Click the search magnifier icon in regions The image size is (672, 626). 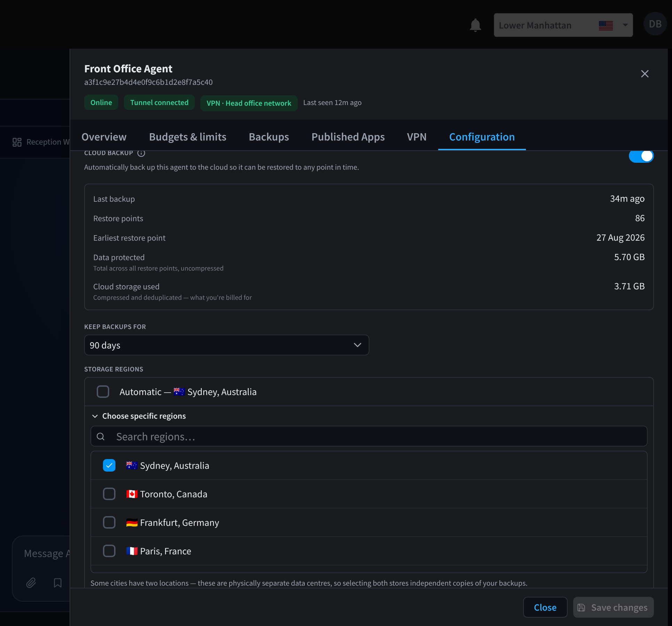tap(101, 436)
